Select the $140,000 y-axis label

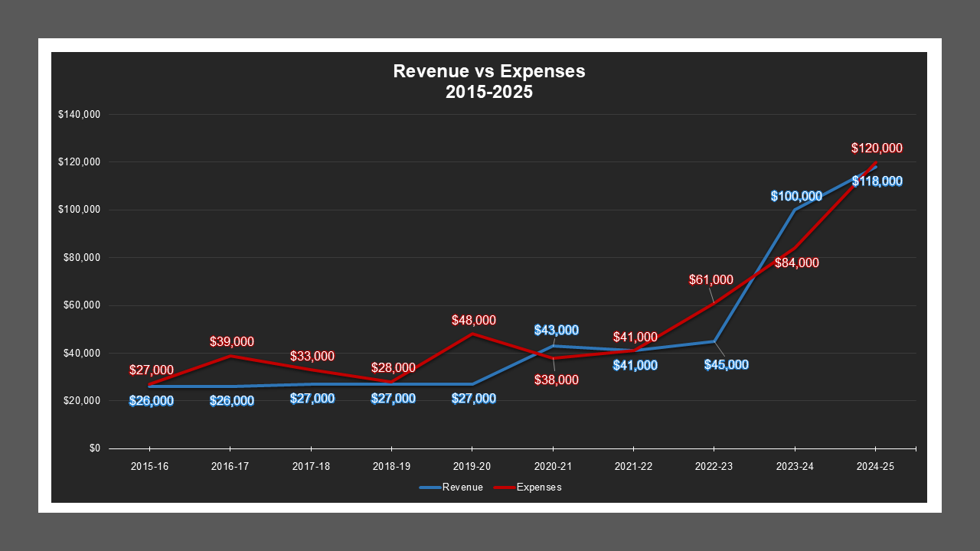tap(79, 115)
